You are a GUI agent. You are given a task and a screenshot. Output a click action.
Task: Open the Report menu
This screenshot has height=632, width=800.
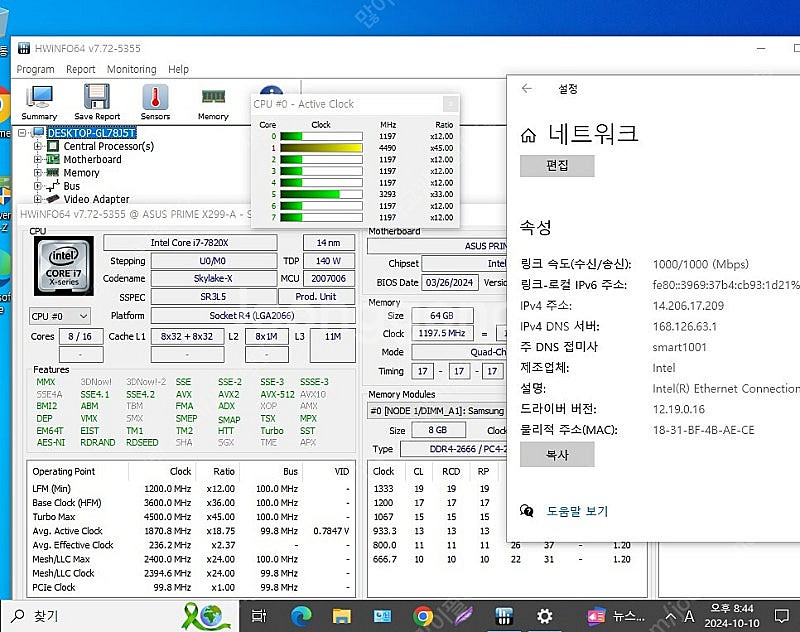pyautogui.click(x=81, y=69)
